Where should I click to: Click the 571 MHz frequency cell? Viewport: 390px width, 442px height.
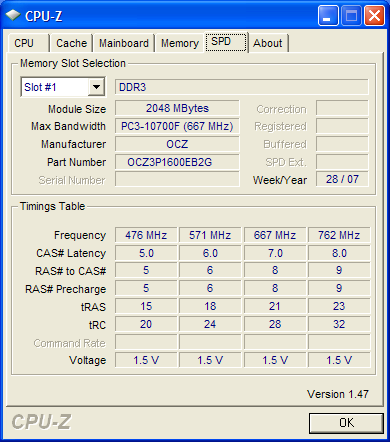click(210, 235)
